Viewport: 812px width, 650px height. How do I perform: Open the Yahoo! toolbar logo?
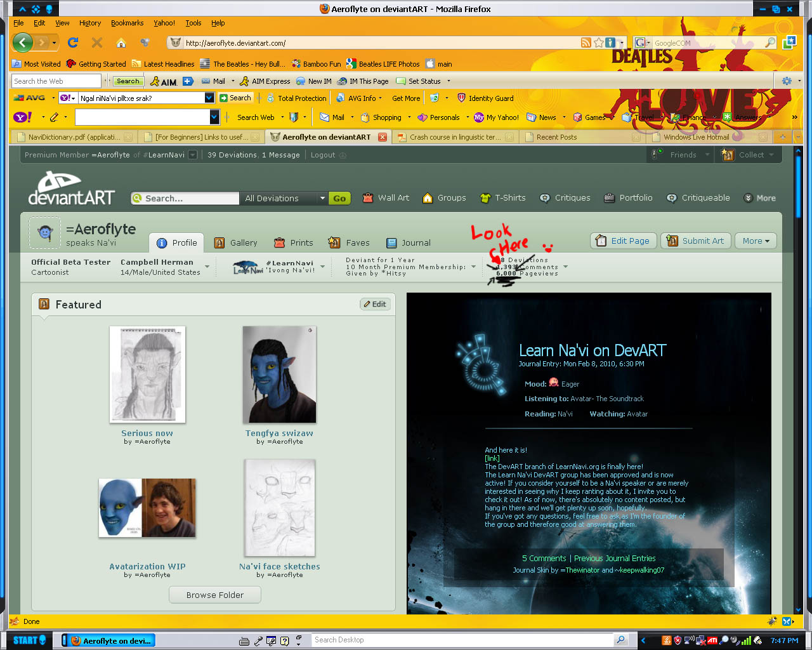(x=22, y=117)
